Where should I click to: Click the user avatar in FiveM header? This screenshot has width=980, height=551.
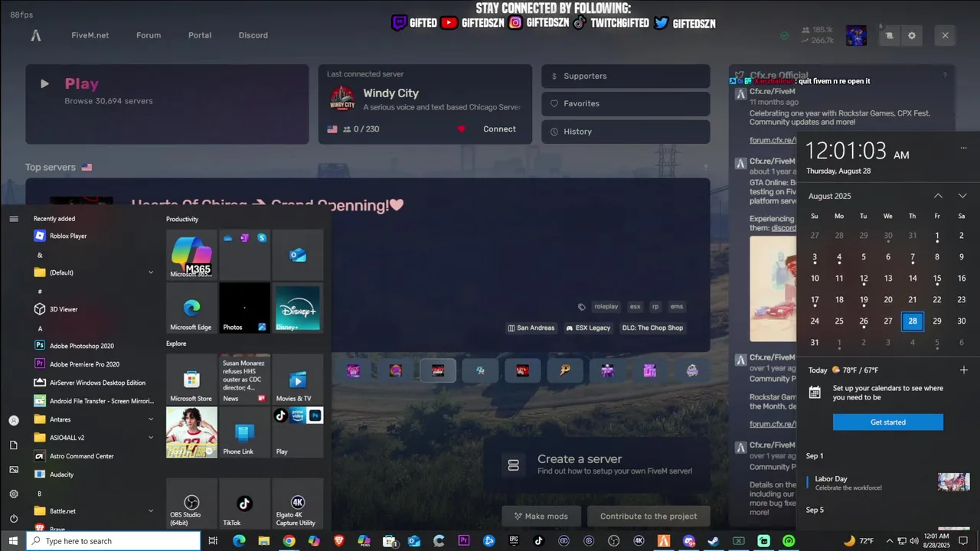click(x=856, y=35)
